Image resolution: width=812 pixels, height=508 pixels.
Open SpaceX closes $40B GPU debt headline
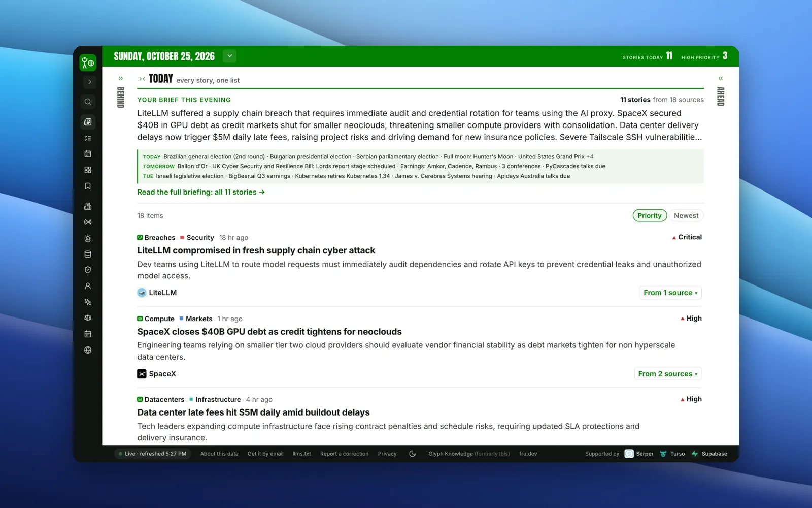coord(269,332)
